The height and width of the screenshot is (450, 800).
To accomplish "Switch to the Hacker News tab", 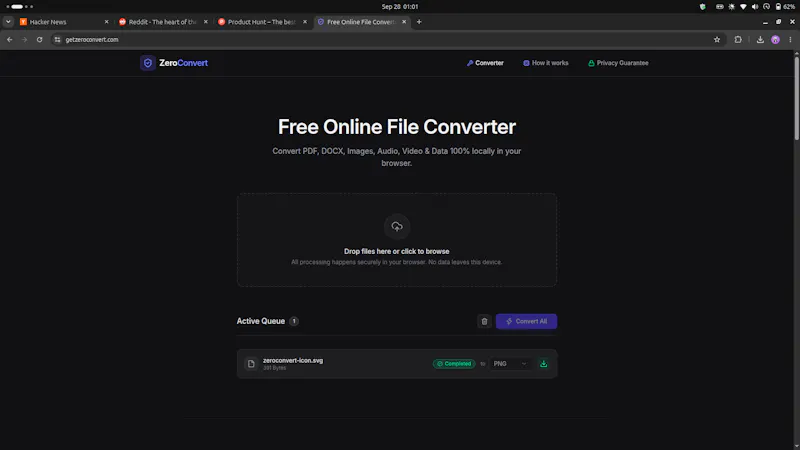I will pos(64,22).
